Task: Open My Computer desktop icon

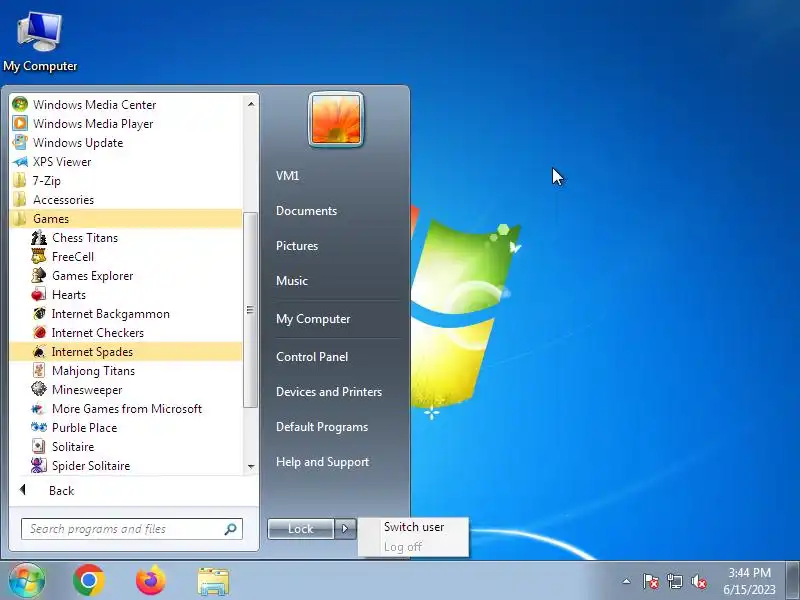Action: 40,42
